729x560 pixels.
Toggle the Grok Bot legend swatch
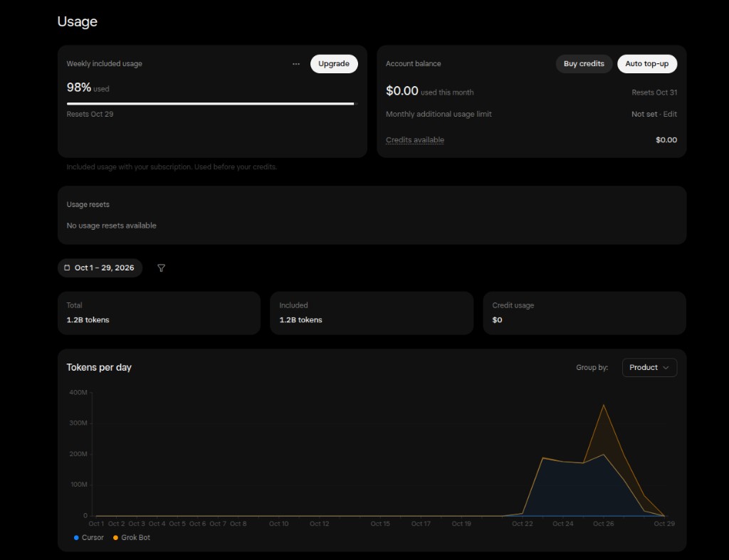tap(116, 538)
